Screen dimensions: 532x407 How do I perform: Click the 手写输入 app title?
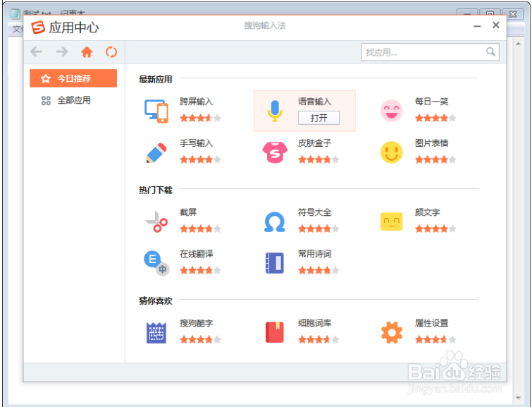click(197, 143)
